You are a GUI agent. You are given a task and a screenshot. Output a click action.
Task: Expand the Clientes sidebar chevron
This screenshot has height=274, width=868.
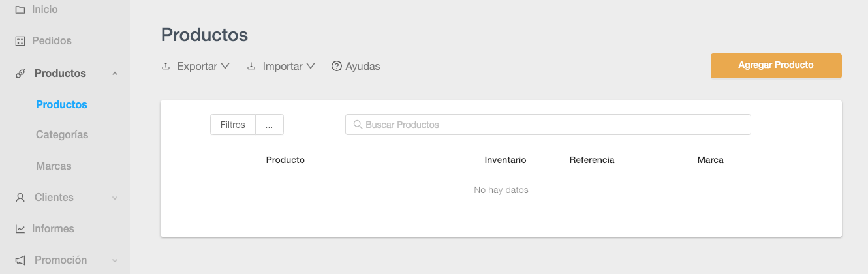coord(115,198)
